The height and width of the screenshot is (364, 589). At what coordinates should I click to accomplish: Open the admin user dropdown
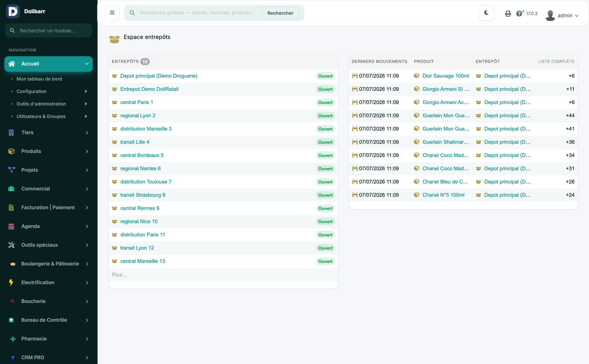point(562,15)
